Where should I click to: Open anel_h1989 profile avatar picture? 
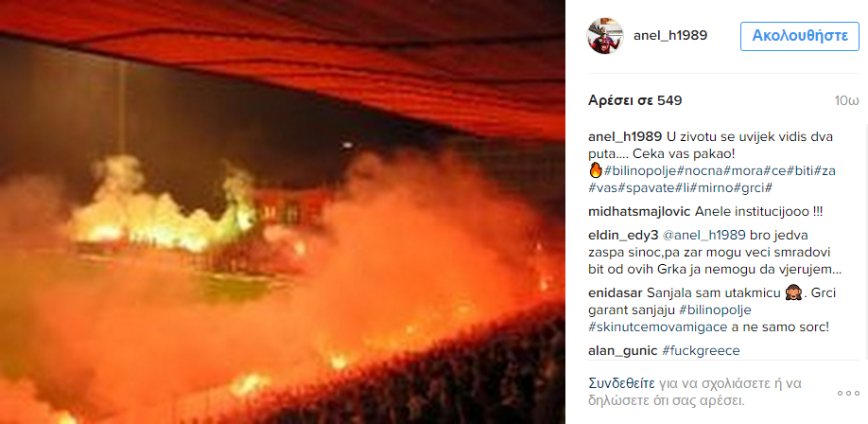pos(604,36)
